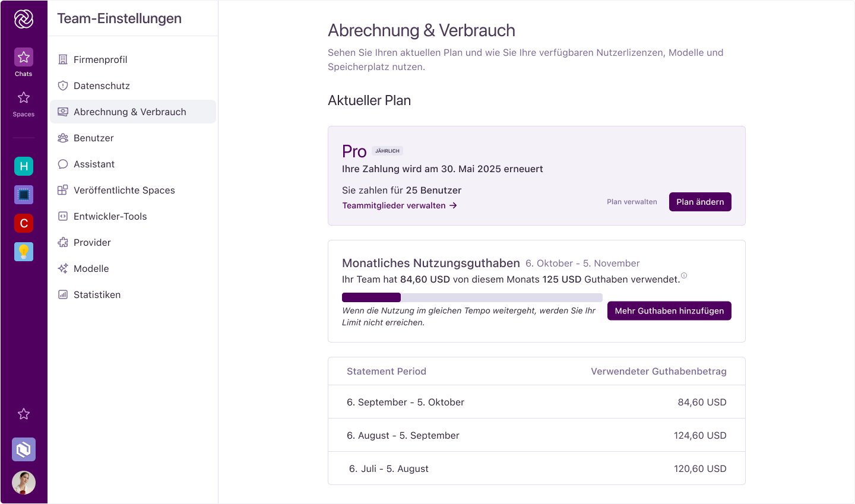
Task: Click the monthly usage progress bar
Action: [472, 297]
